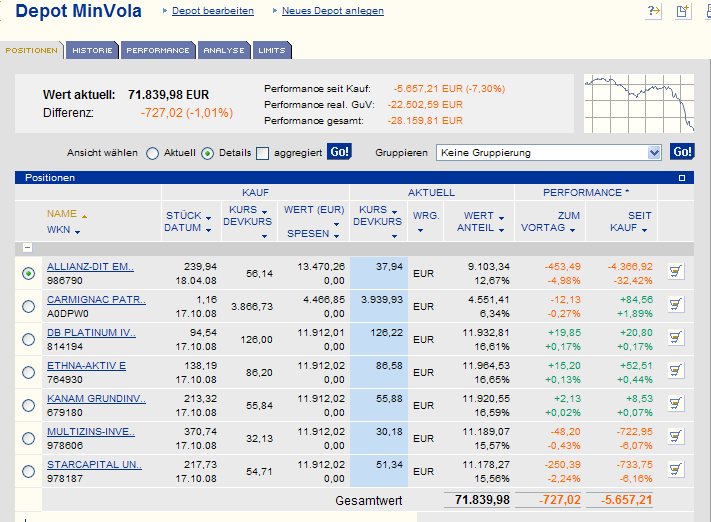This screenshot has width=711, height=522.
Task: Sort by SEIT KAUF column arrow
Action: [644, 230]
